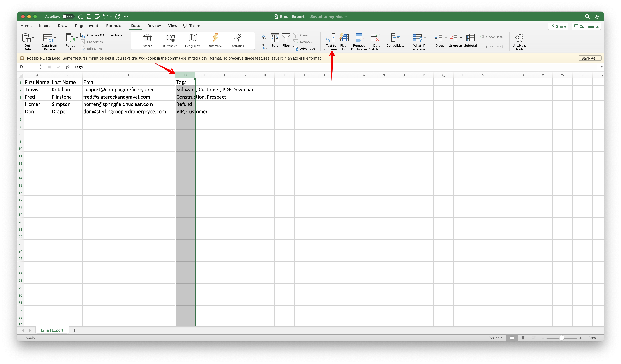621x364 pixels.
Task: Open the Formulas ribbon tab
Action: [115, 26]
